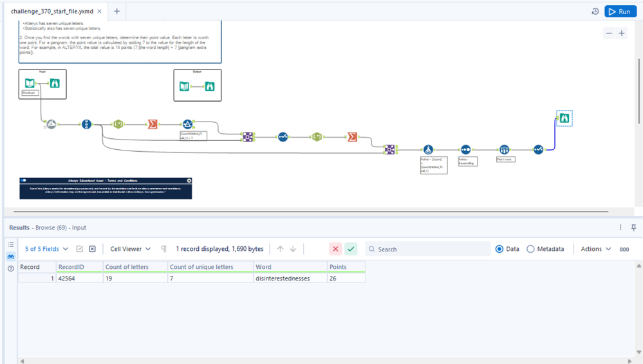Select the Data Cleansing tool
This screenshot has width=643, height=364.
[51, 124]
